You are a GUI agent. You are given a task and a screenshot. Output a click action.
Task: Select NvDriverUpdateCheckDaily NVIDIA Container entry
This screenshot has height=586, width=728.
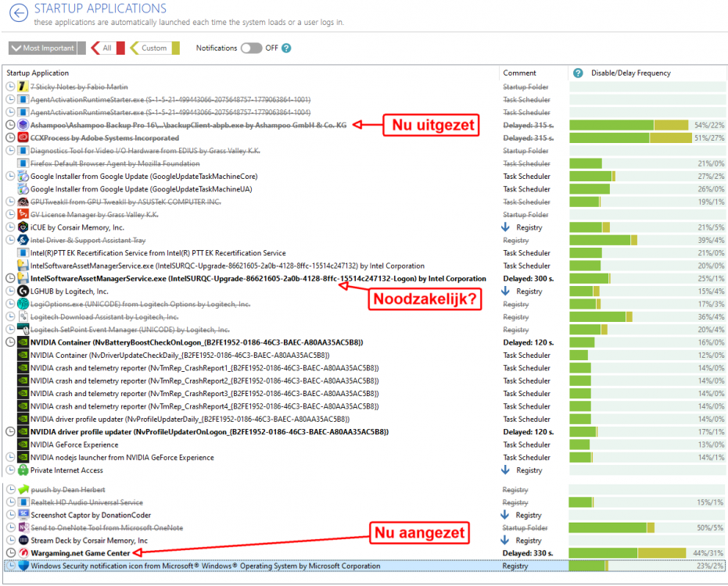click(180, 355)
